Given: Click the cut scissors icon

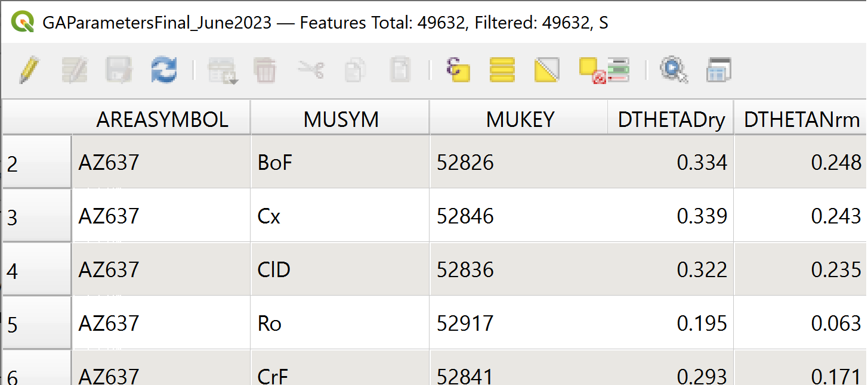Looking at the screenshot, I should pyautogui.click(x=310, y=70).
